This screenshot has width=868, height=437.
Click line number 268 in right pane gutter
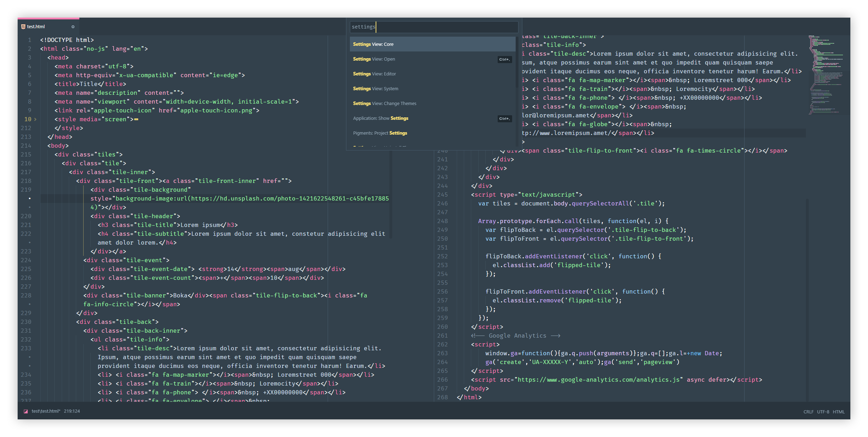pyautogui.click(x=442, y=397)
